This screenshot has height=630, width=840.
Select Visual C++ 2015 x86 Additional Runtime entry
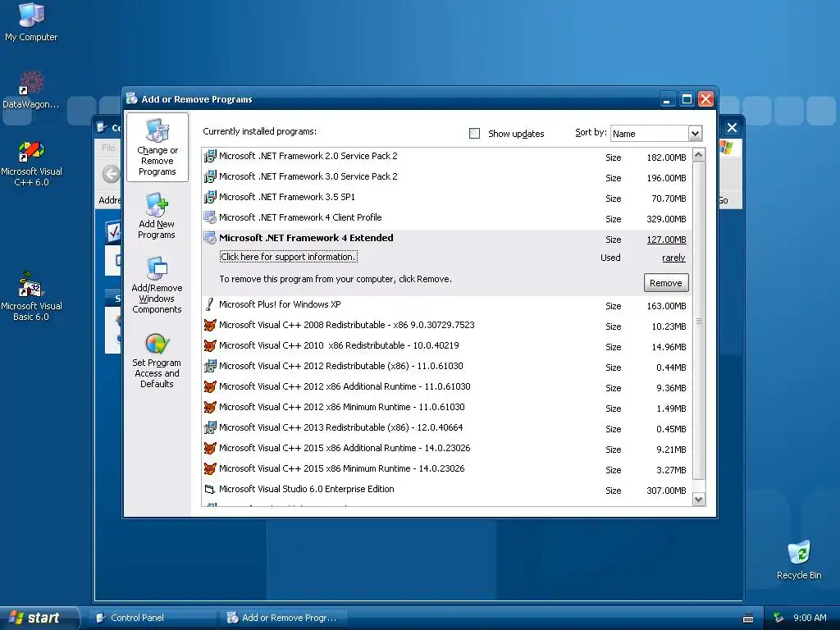pyautogui.click(x=447, y=449)
